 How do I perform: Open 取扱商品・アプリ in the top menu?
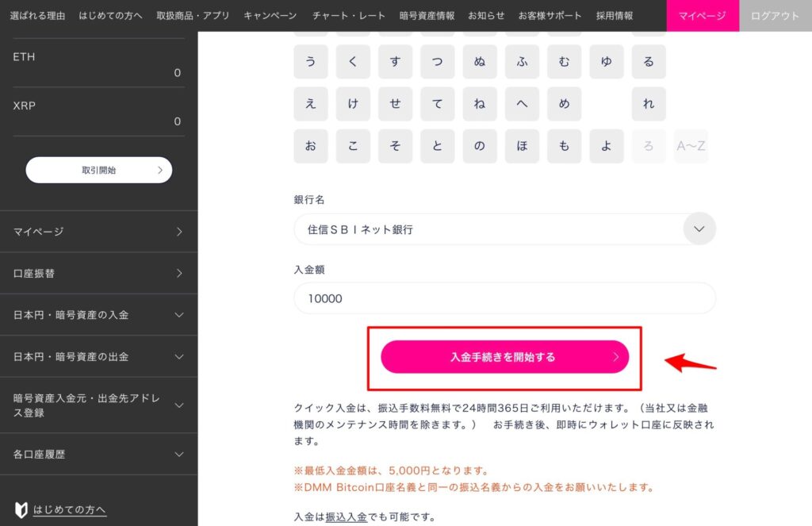point(193,16)
